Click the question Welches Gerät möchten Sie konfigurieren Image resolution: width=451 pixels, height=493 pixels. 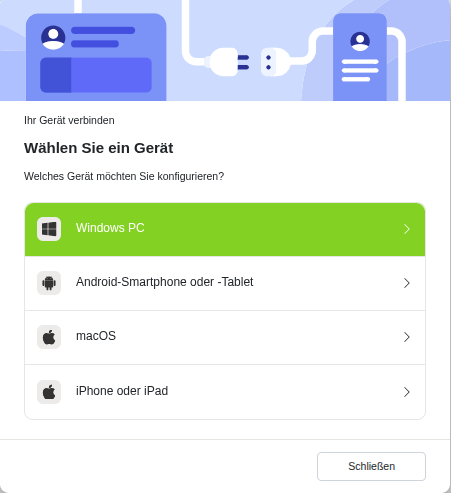pos(124,176)
